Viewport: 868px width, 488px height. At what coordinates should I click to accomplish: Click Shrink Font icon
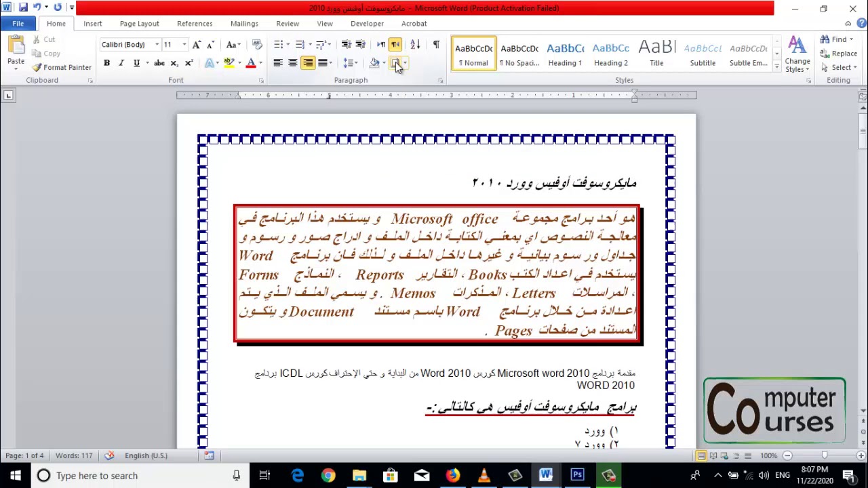coord(210,45)
